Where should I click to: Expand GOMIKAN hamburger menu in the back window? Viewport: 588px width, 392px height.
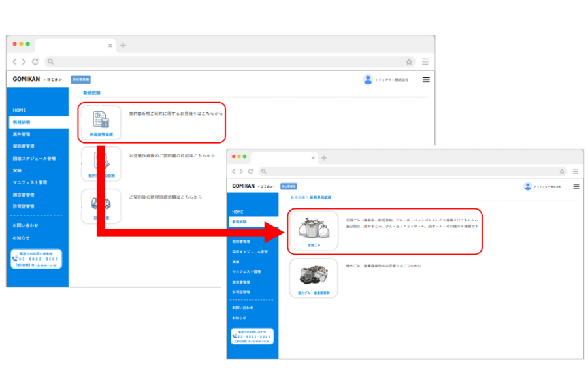click(x=426, y=80)
